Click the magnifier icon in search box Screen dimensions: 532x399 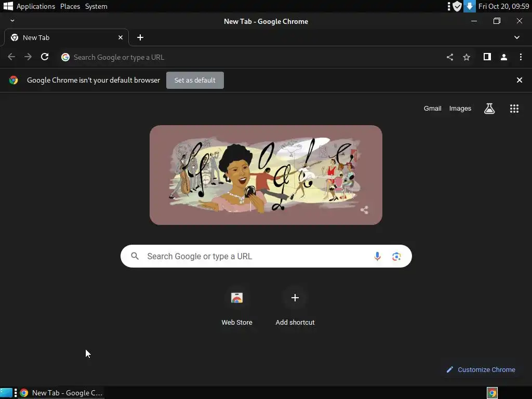(135, 256)
